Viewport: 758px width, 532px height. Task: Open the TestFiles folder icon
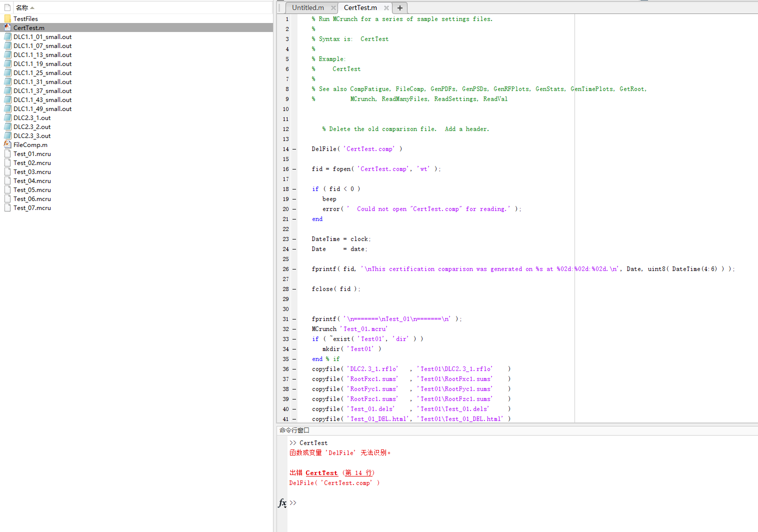click(7, 18)
